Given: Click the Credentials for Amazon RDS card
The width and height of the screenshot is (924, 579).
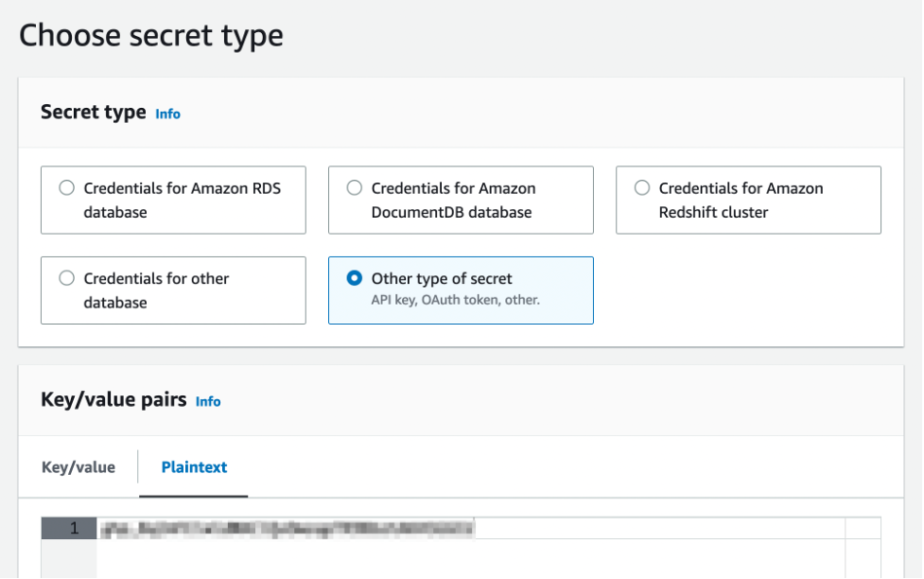Looking at the screenshot, I should click(173, 200).
